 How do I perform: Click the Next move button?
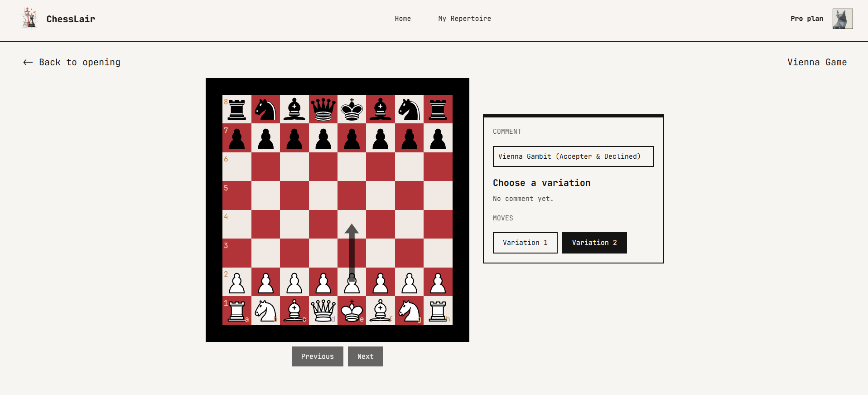tap(366, 356)
